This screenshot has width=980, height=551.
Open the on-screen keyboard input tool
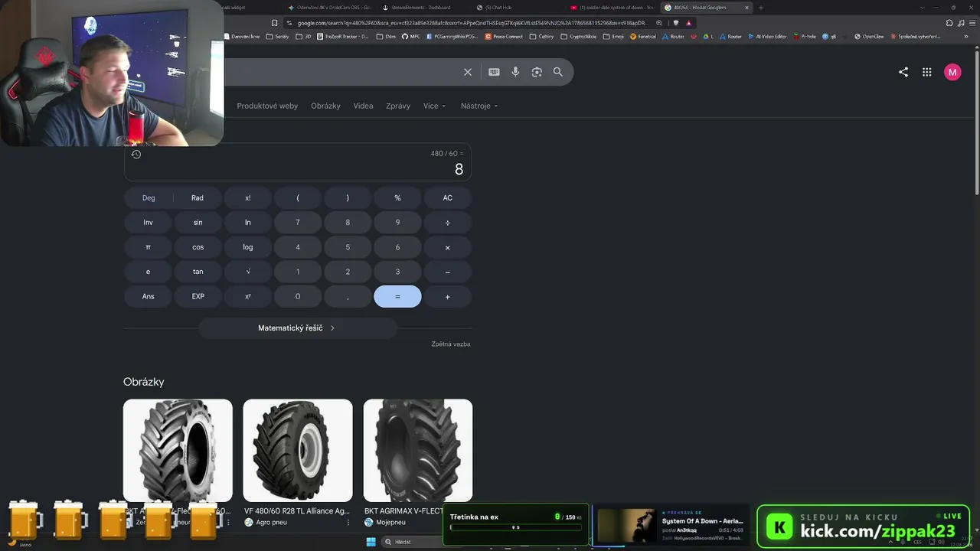(494, 72)
